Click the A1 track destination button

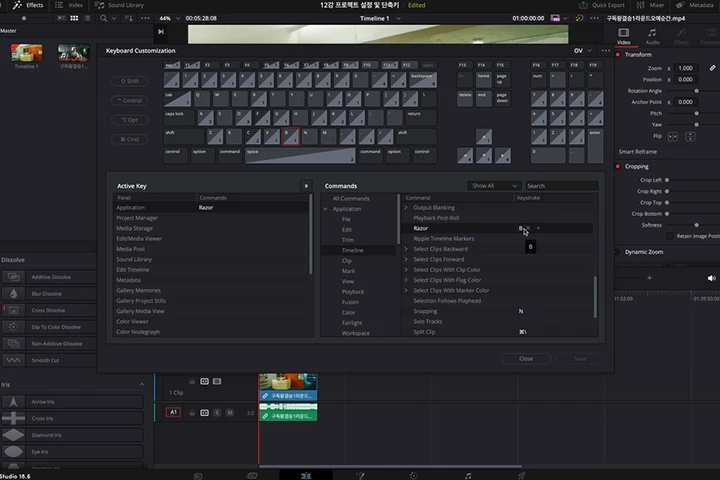[x=173, y=412]
